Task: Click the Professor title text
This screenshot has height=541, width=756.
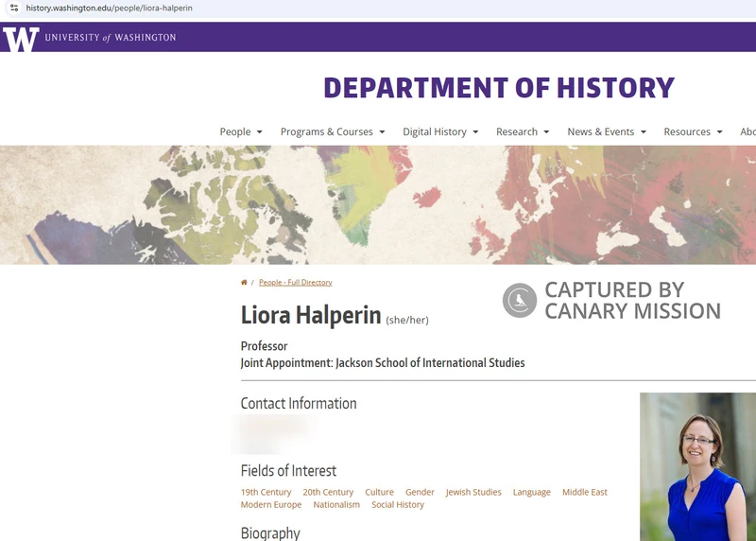Action: click(x=264, y=346)
